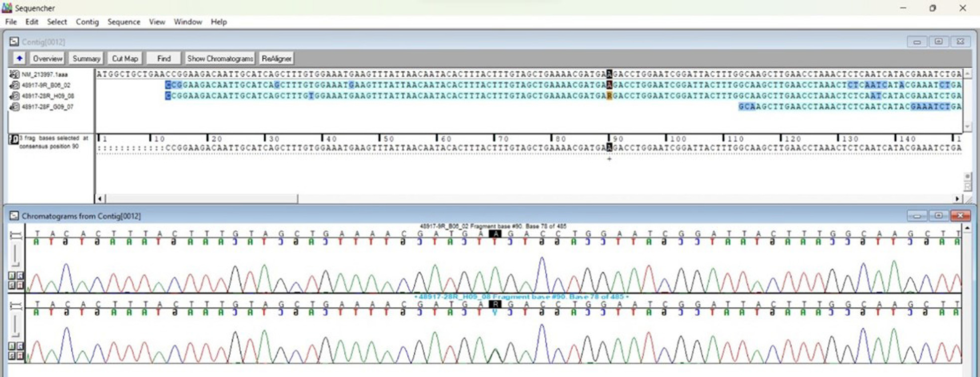
Task: Click the 48917-28R_H09_08 fragment icon
Action: [14, 96]
